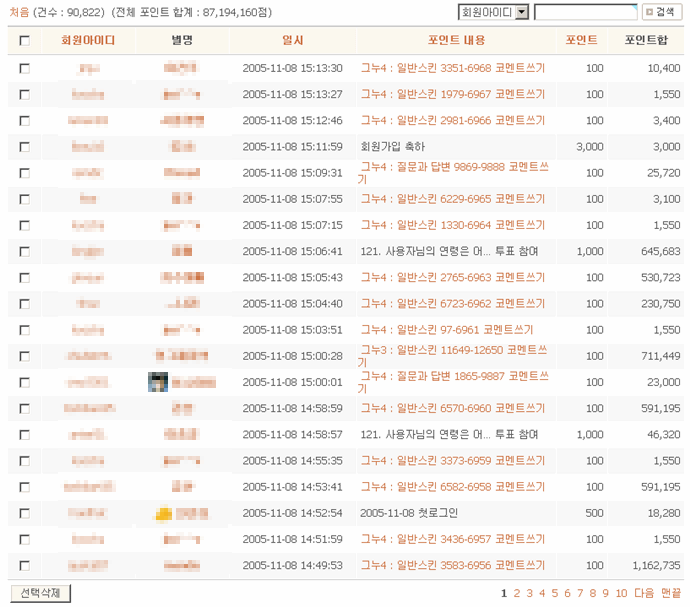Click point total 25,720

664,173
